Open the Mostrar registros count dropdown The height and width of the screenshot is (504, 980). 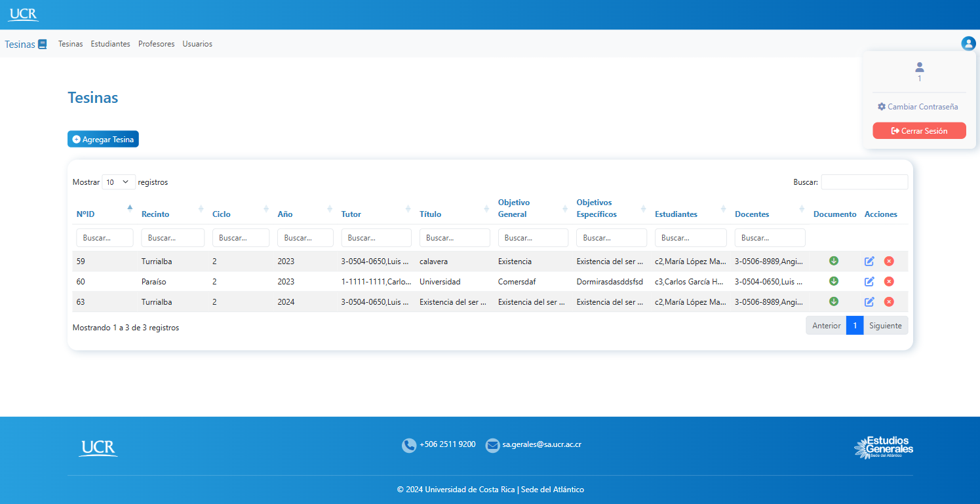[119, 182]
